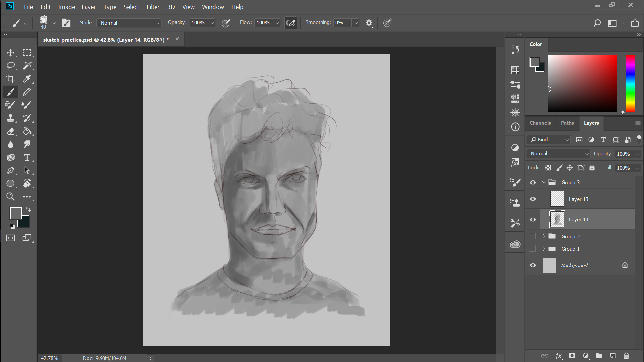Activate the Zoom tool
644x362 pixels.
coord(11,197)
